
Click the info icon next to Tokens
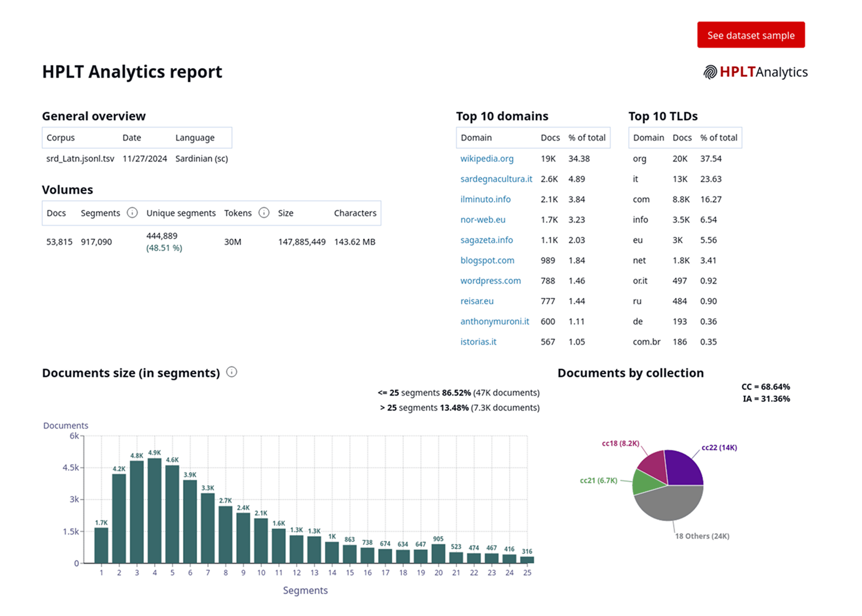coord(264,213)
